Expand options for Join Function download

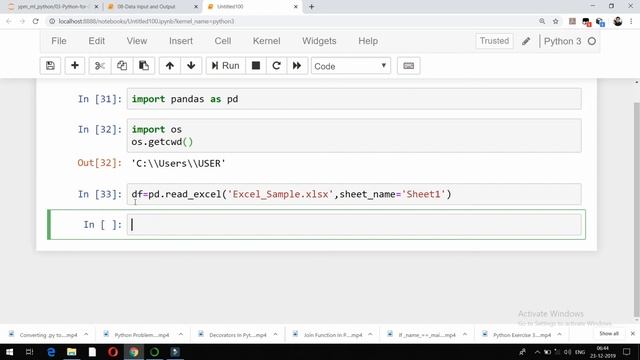(x=370, y=334)
